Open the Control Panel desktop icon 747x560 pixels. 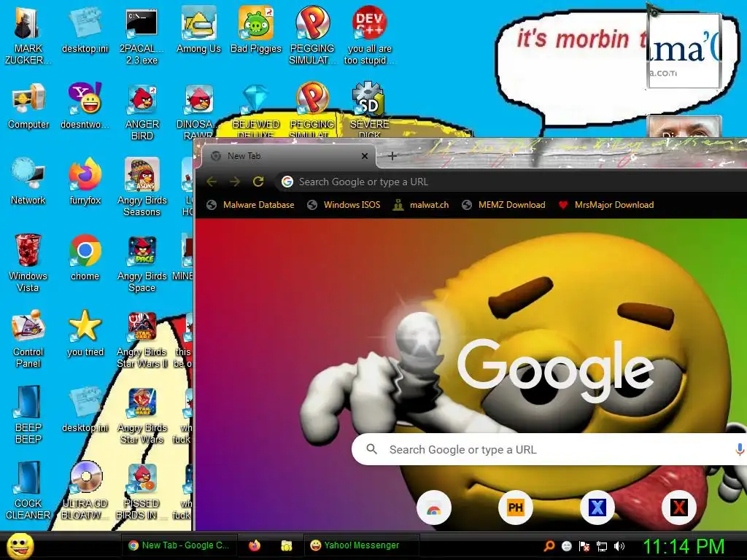[28, 338]
